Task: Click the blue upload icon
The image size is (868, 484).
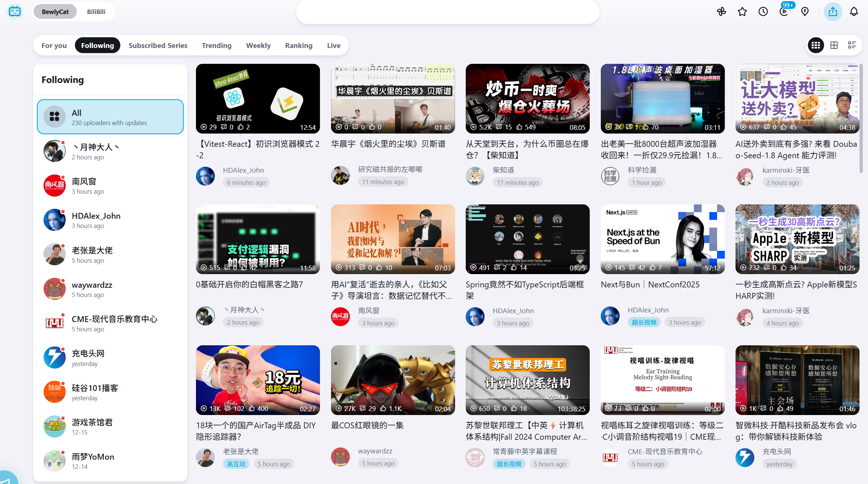Action: (x=833, y=12)
